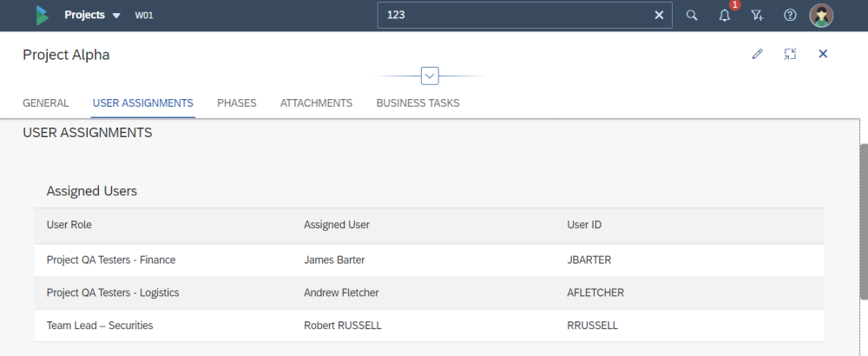
Task: Switch to the General tab
Action: point(45,103)
